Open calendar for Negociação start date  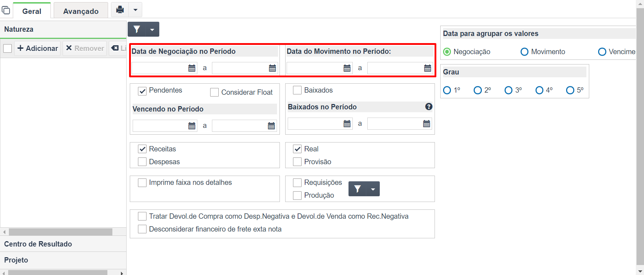[x=192, y=68]
